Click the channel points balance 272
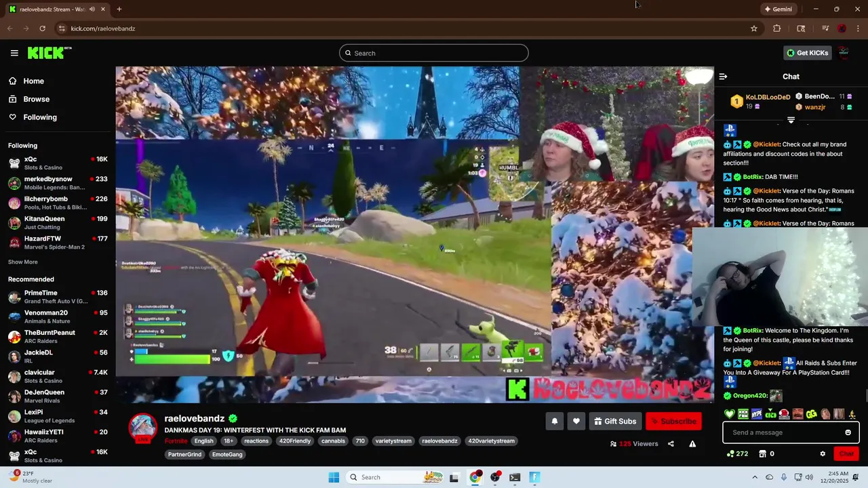 pyautogui.click(x=737, y=453)
